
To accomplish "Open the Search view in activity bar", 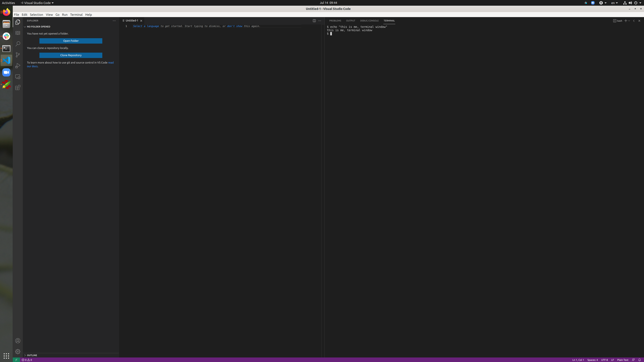I will click(x=18, y=44).
